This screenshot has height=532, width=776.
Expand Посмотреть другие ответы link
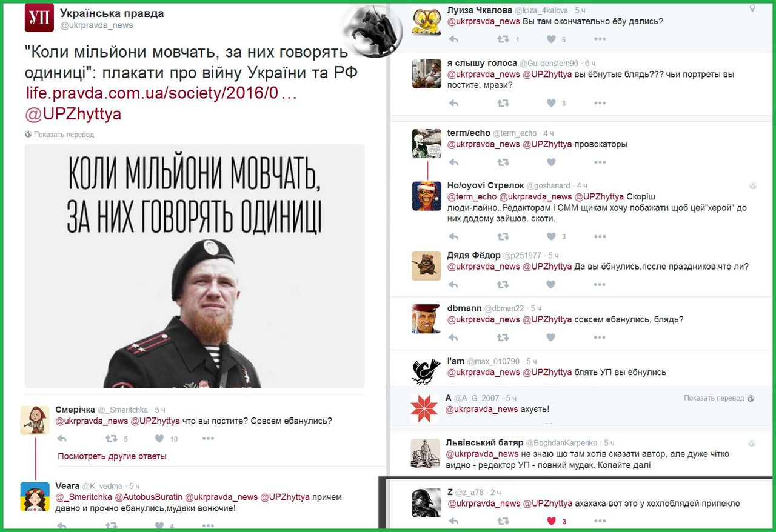tap(112, 456)
